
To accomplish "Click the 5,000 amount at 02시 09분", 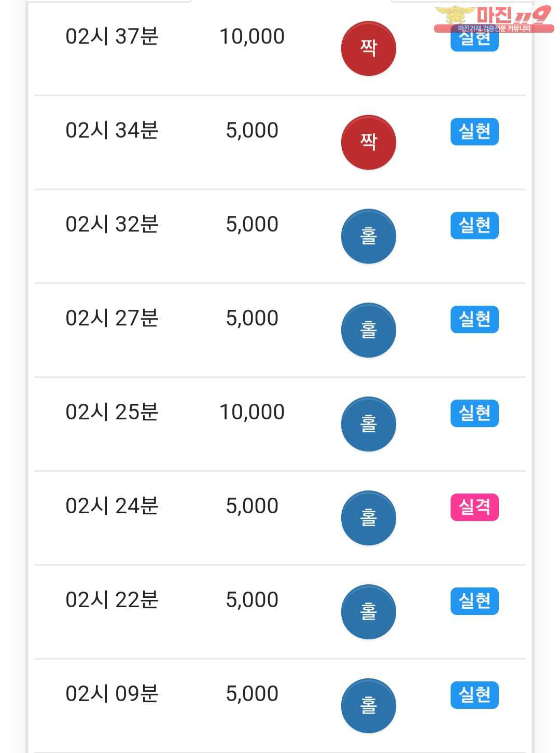I will pos(252,694).
